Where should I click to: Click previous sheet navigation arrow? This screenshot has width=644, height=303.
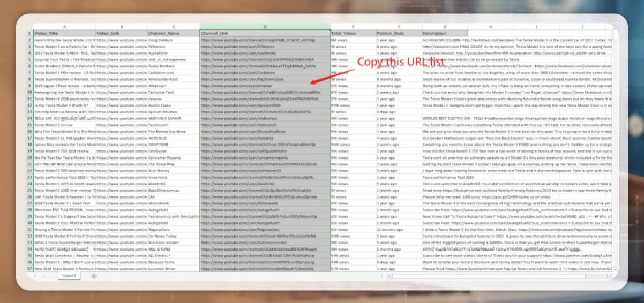click(x=36, y=276)
